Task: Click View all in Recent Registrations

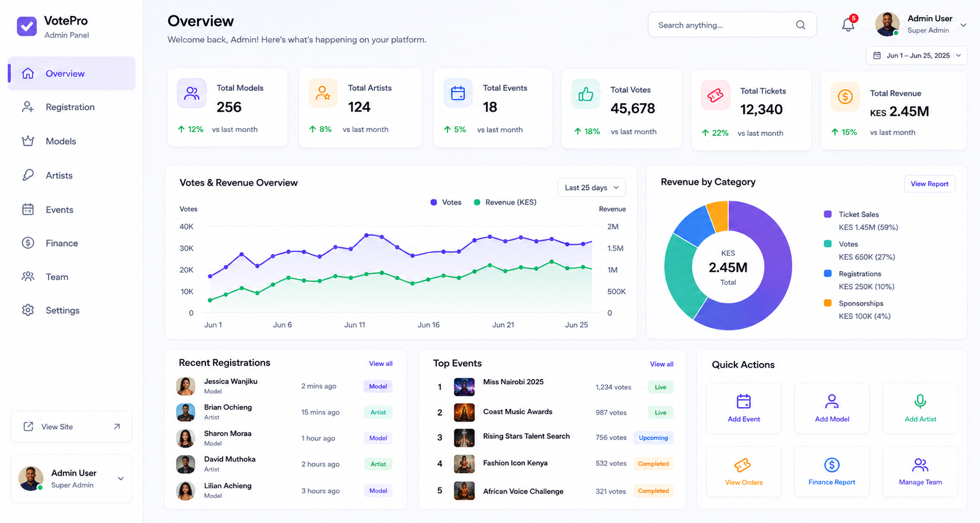Action: pyautogui.click(x=381, y=364)
